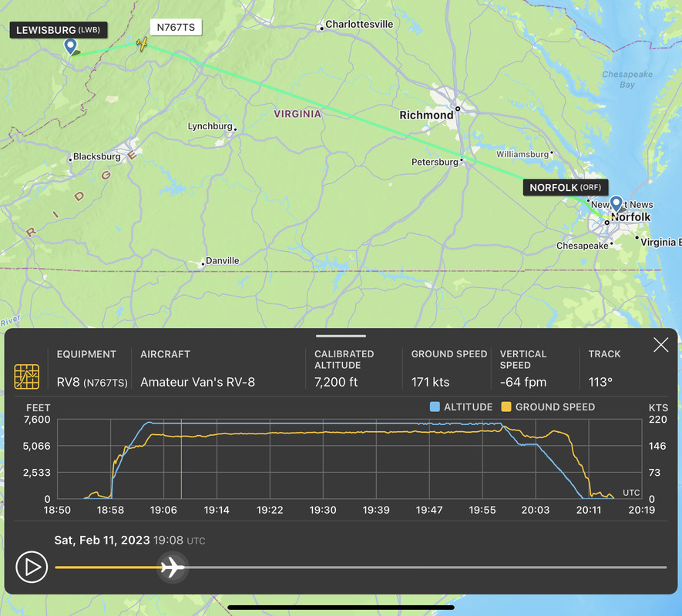Click the N767TS airplane icon on map
Viewport: 682px width, 616px height.
point(142,43)
